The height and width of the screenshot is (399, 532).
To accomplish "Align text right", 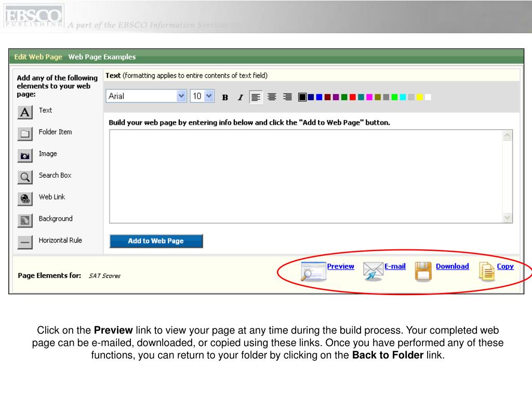I will [287, 97].
